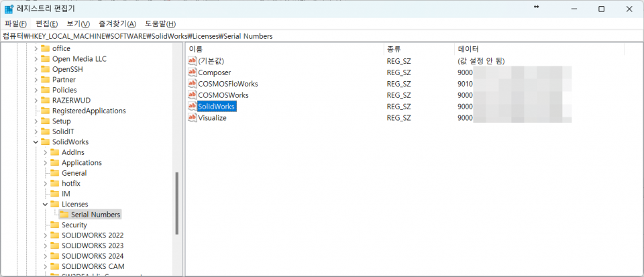Select the RAZERWUD folder icon
644x277 pixels.
[45, 100]
